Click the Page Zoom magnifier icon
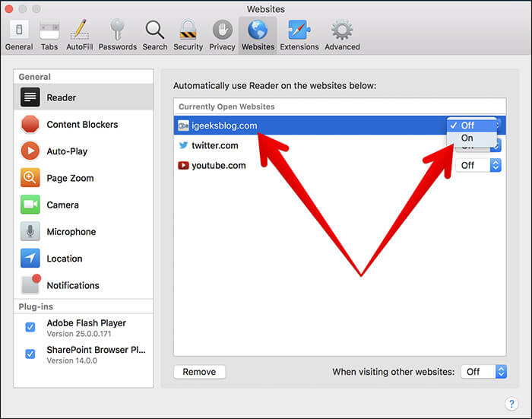The height and width of the screenshot is (419, 532). point(30,178)
